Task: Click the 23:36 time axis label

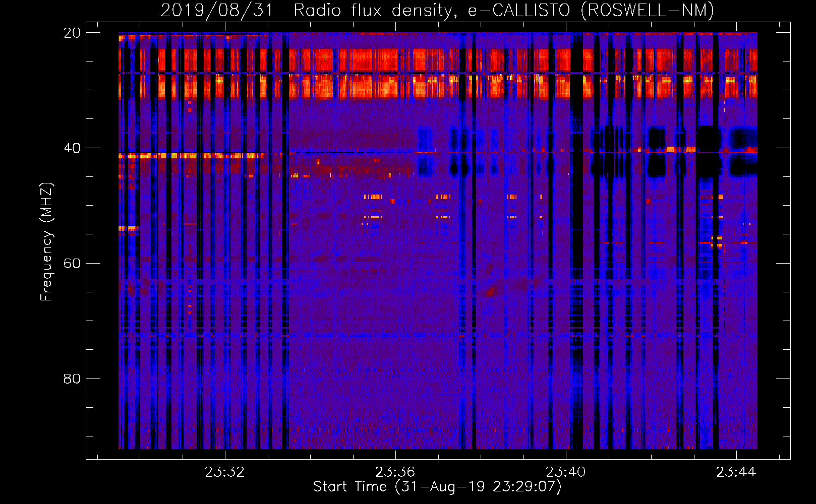Action: tap(395, 472)
